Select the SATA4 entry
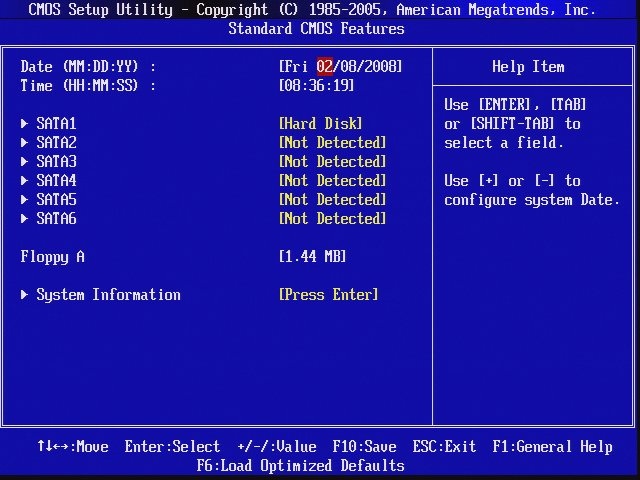 click(56, 181)
